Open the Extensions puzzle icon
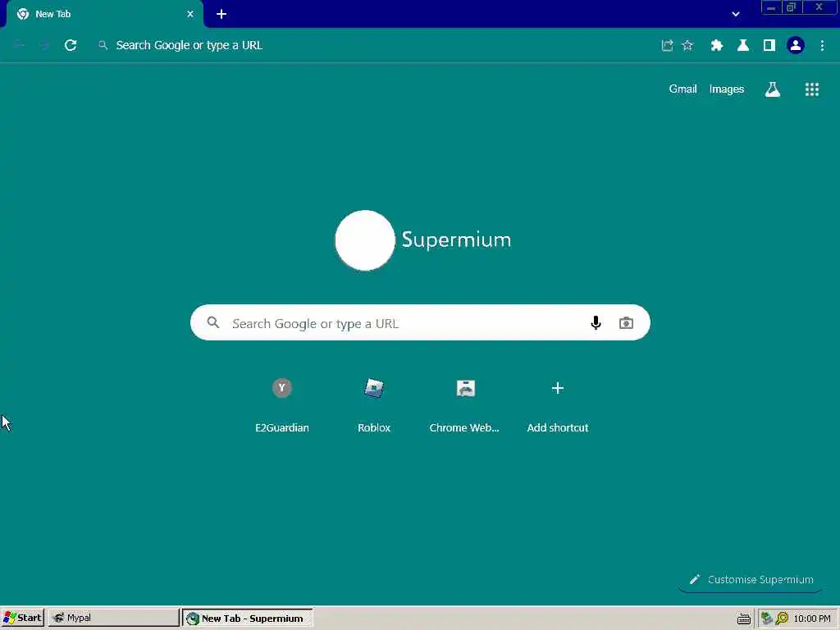 point(717,46)
